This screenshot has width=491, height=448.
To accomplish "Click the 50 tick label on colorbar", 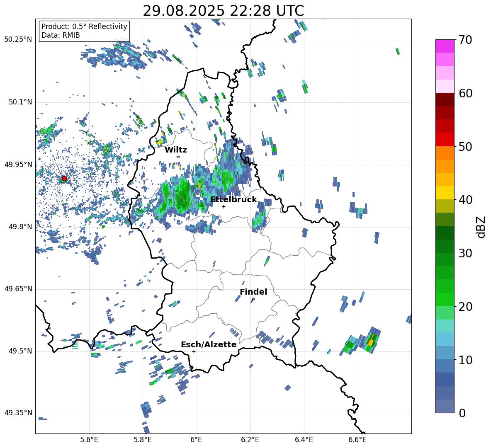I will pyautogui.click(x=465, y=146).
